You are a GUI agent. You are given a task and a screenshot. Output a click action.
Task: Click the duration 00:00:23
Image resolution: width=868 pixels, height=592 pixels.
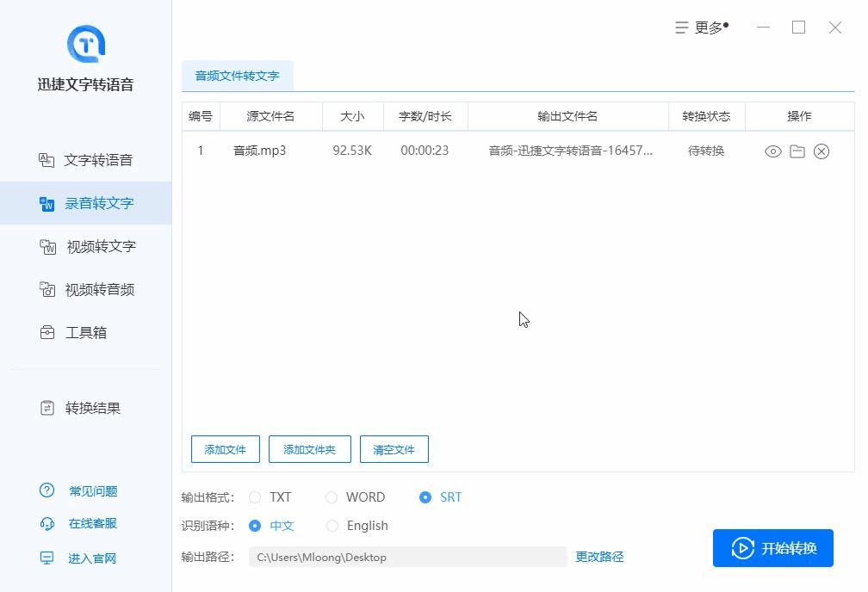pos(425,151)
